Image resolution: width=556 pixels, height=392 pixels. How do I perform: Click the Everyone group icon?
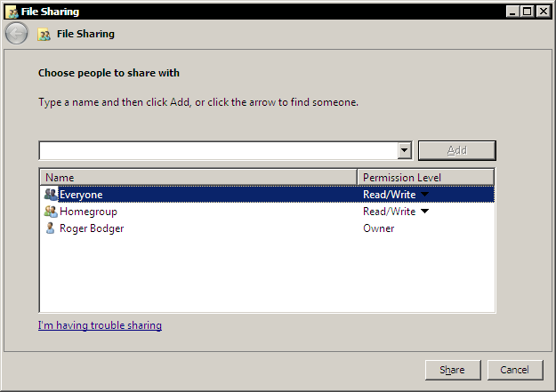pyautogui.click(x=51, y=195)
